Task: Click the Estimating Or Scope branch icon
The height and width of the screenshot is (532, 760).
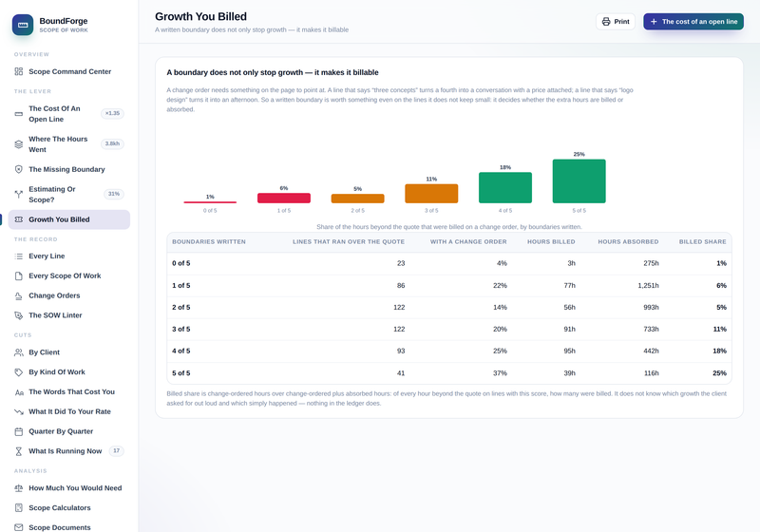Action: tap(18, 195)
